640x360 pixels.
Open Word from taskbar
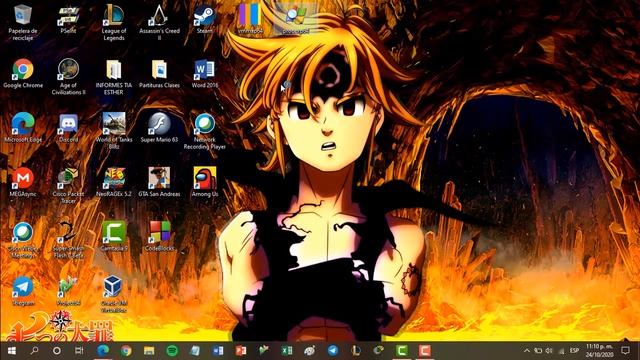(218, 351)
